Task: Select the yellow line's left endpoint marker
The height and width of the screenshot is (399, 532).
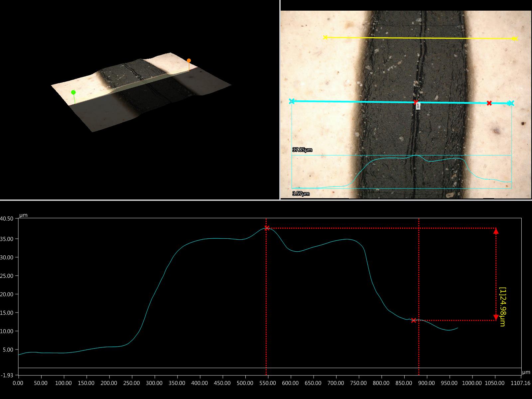Action: 326,37
